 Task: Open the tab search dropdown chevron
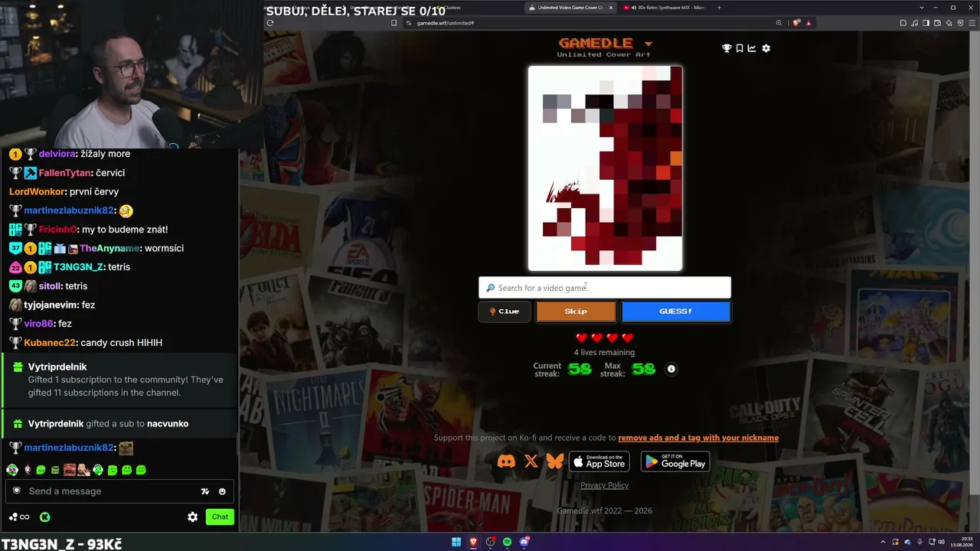[x=921, y=8]
